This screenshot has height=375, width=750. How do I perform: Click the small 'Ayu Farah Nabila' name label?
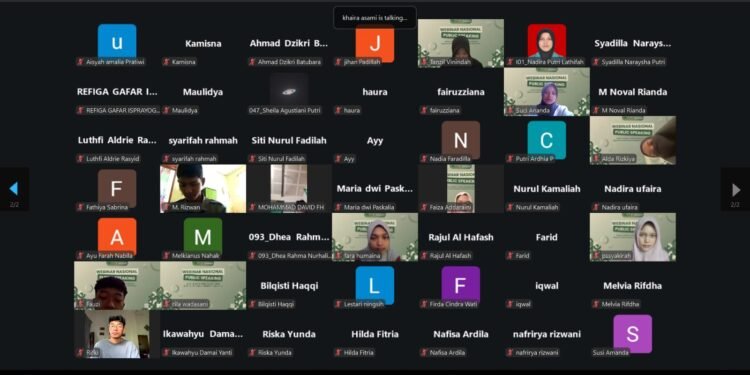pyautogui.click(x=110, y=255)
